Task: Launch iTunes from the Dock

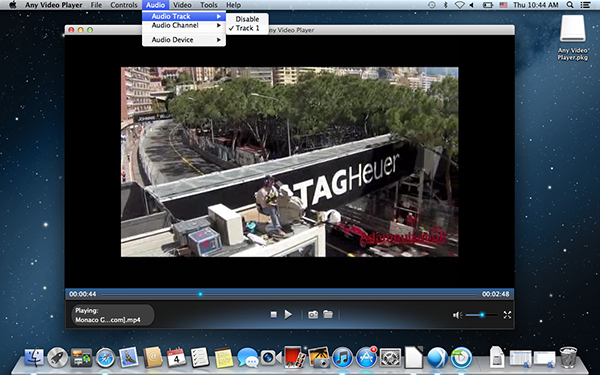Action: point(342,358)
